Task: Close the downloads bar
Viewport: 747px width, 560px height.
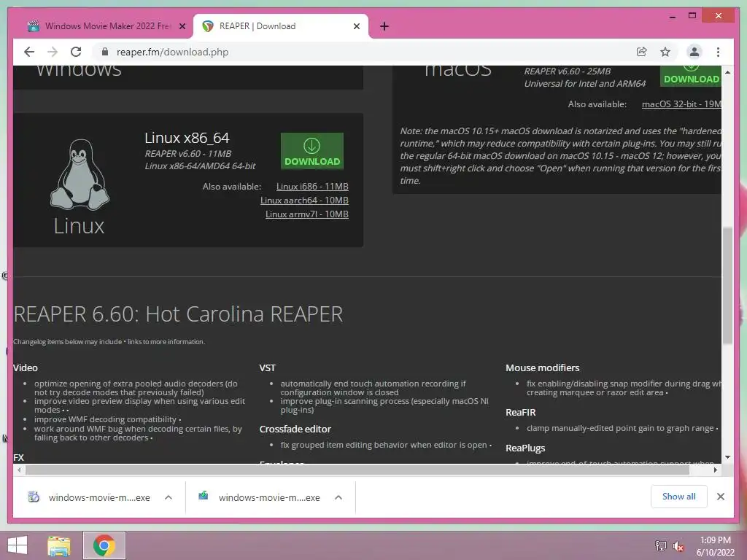Action: [720, 497]
